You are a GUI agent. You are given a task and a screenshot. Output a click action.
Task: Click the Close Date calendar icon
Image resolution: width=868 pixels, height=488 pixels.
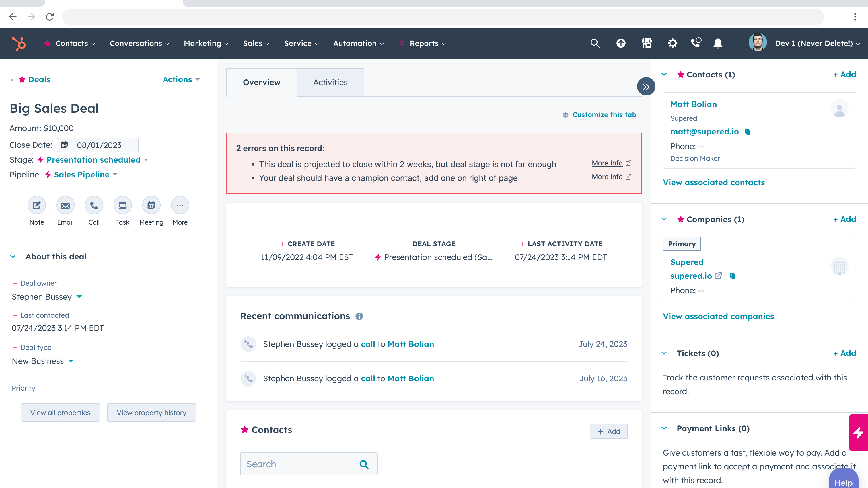pyautogui.click(x=64, y=145)
